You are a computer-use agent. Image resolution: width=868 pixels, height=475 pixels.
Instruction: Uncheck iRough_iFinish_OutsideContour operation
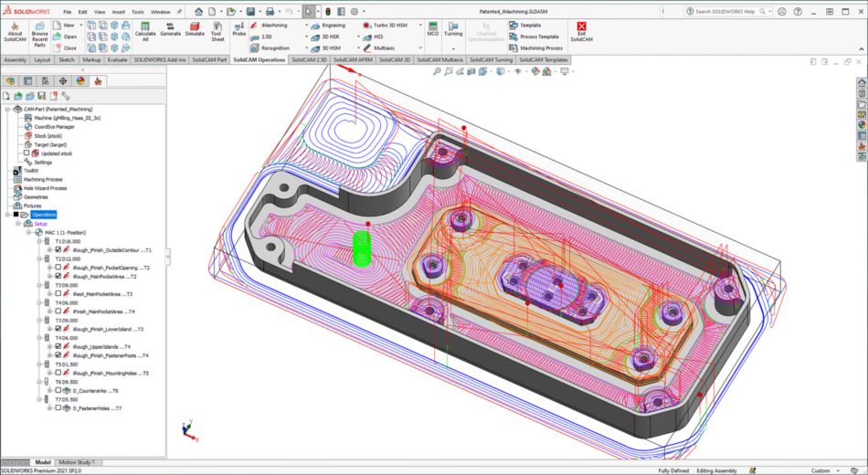[x=58, y=249]
